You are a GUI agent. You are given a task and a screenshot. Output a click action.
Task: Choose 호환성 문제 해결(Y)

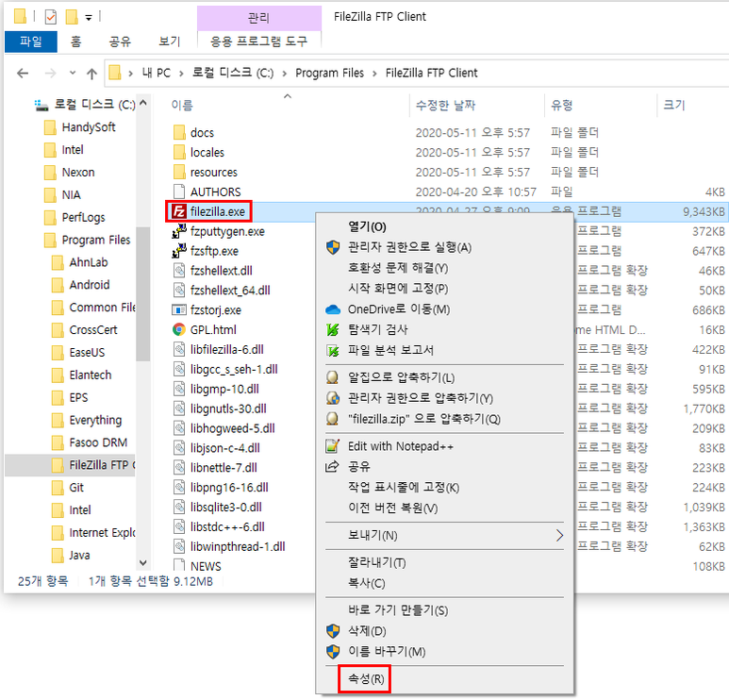click(444, 268)
